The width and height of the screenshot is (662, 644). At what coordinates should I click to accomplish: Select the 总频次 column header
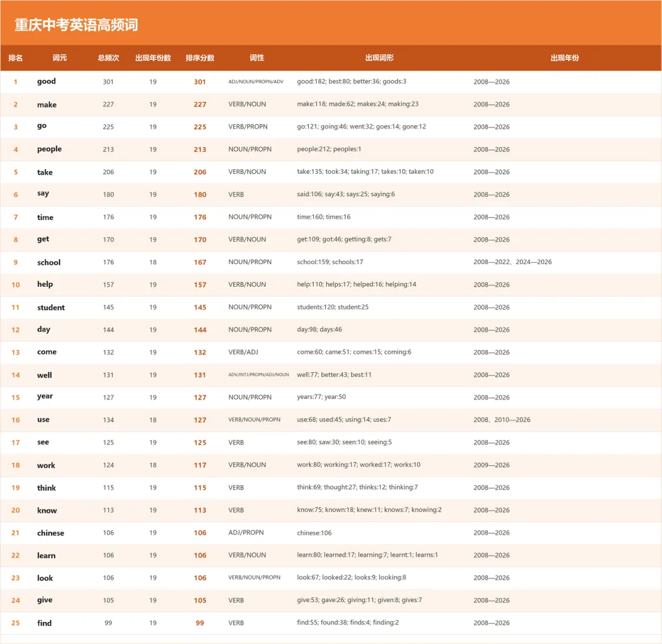[108, 58]
